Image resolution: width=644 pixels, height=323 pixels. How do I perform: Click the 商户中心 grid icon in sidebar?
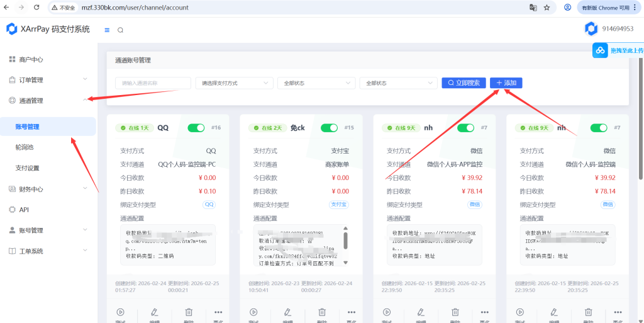[12, 60]
